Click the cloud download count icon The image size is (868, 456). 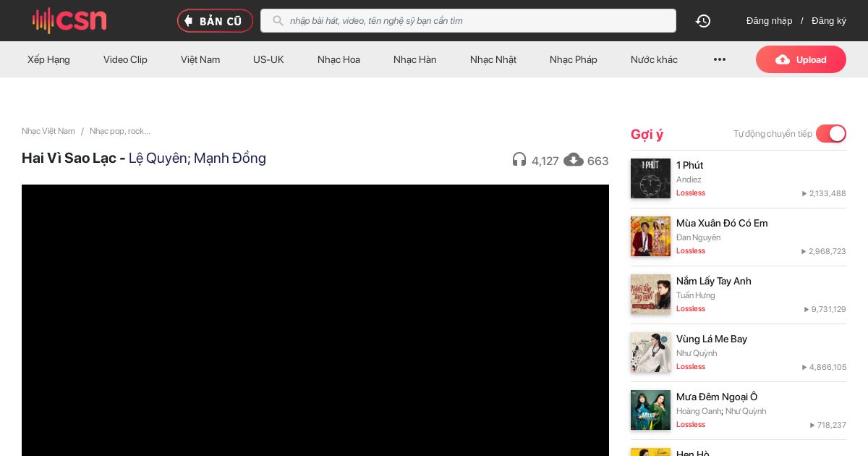574,160
